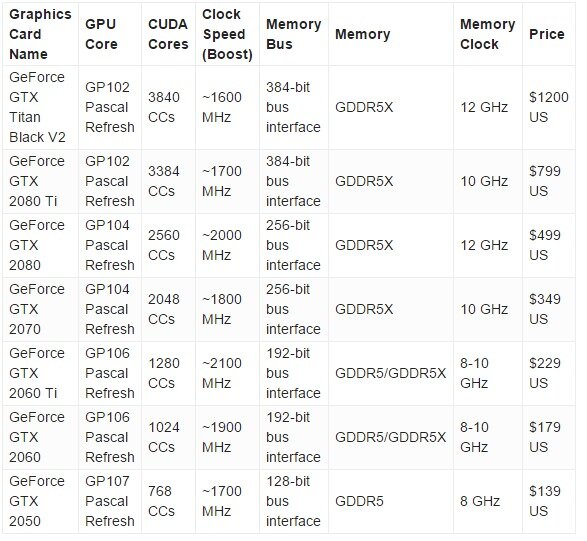This screenshot has height=541, width=587.
Task: Select the ~2000 MHz clock speed cell
Action: point(227,246)
